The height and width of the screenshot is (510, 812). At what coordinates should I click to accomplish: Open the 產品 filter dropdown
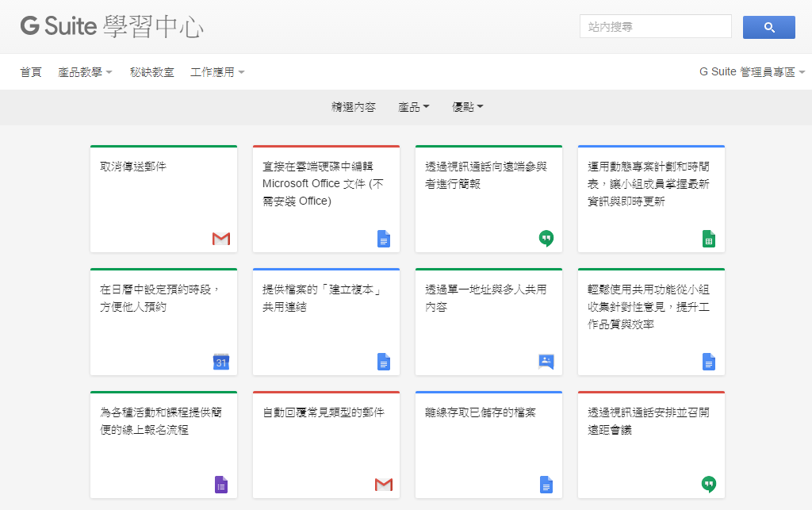[413, 107]
